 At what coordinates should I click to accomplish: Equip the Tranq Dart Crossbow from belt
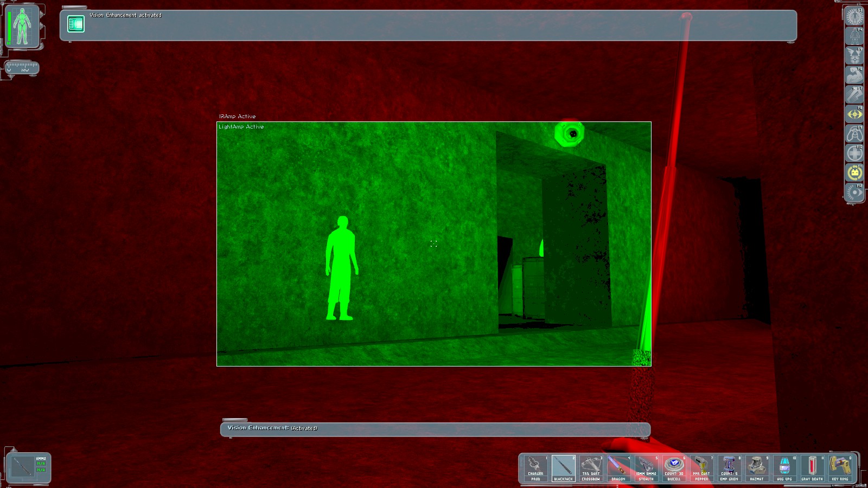[591, 468]
